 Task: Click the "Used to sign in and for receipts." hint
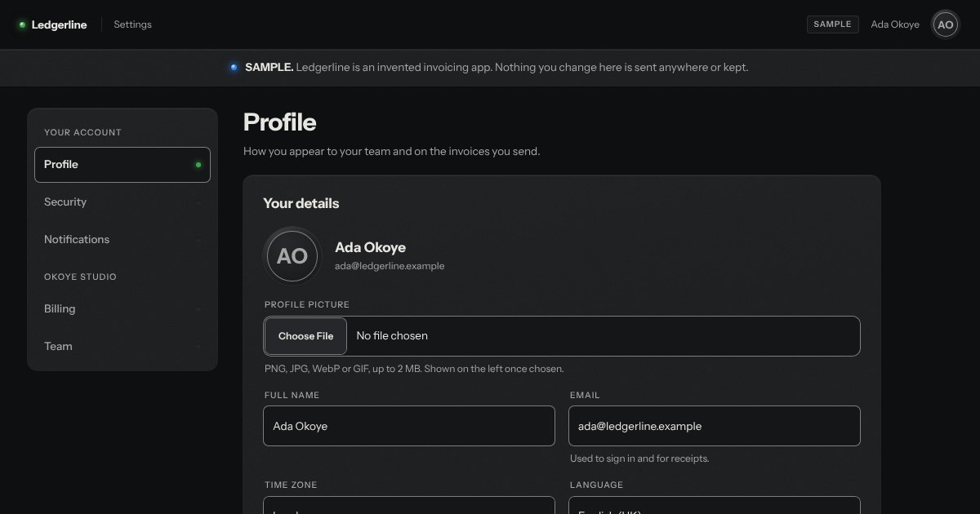click(x=639, y=459)
